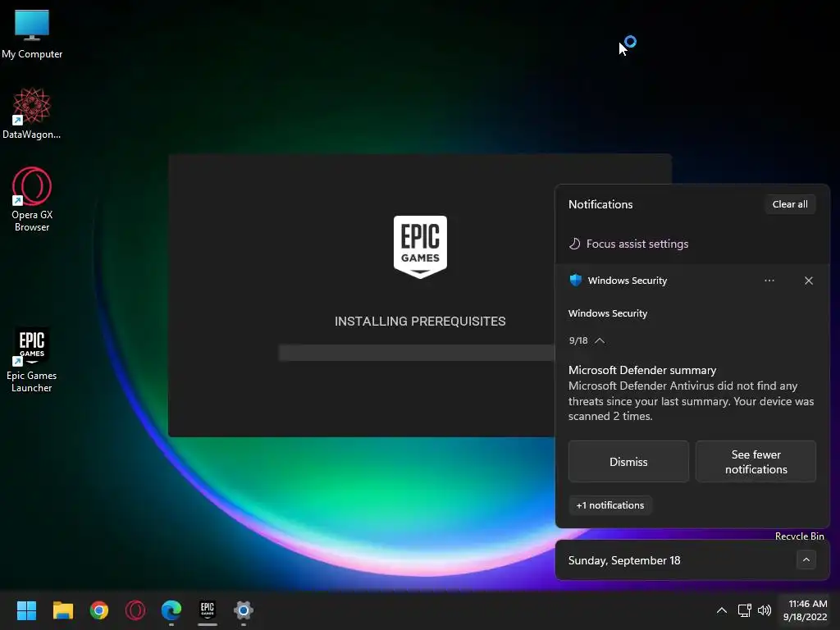840x630 pixels.
Task: Open volume speaker tray icon
Action: 765,610
